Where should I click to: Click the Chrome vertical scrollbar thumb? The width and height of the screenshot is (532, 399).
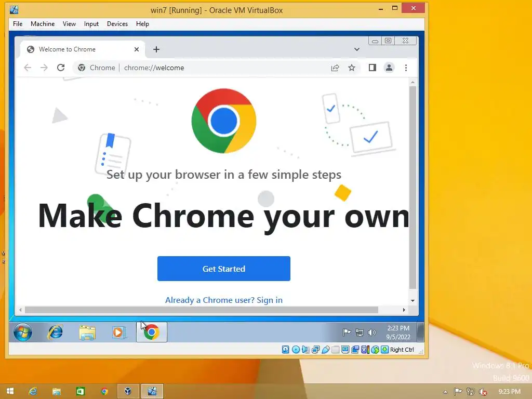tap(413, 187)
